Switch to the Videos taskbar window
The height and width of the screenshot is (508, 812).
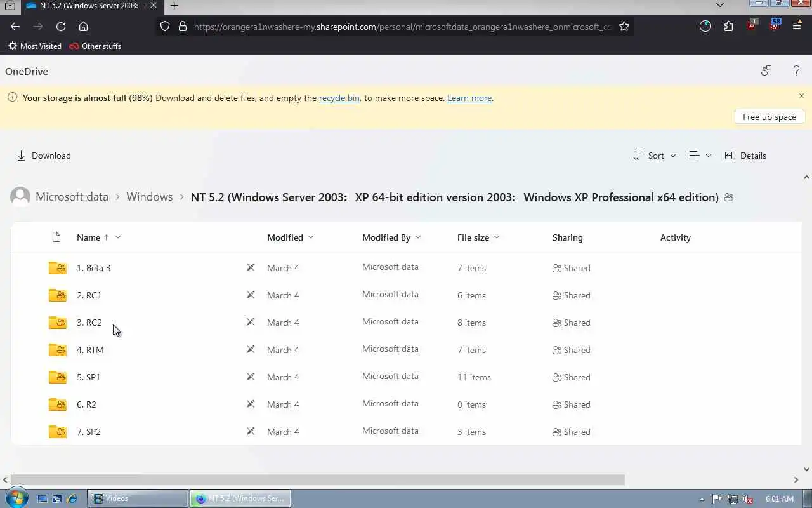(139, 498)
